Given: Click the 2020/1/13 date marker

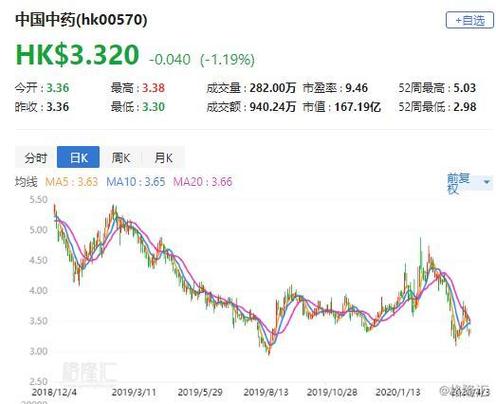Looking at the screenshot, I should (398, 392).
